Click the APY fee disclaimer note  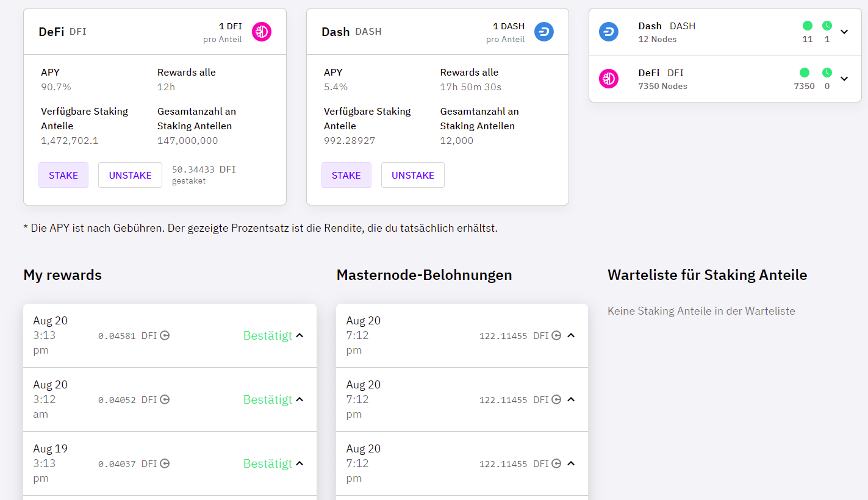[260, 229]
